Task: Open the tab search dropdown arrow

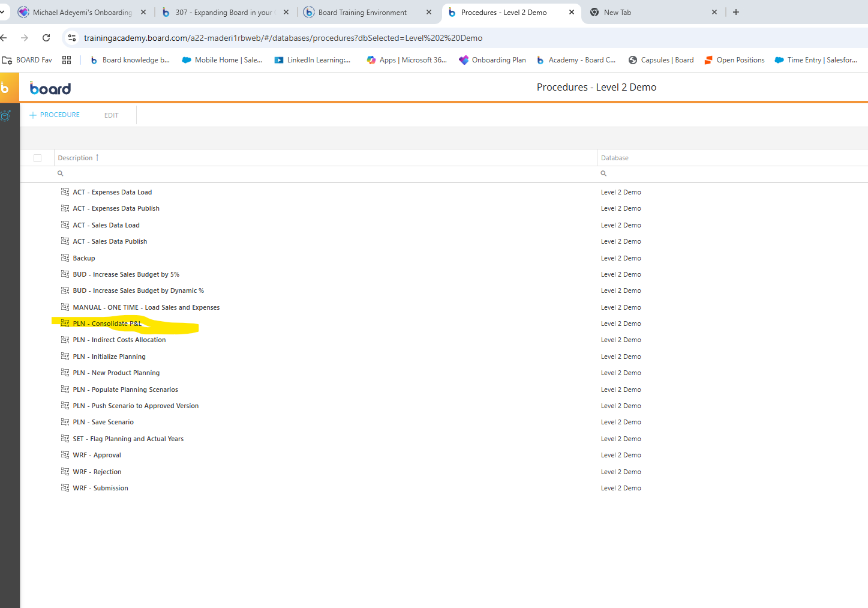Action: tap(2, 12)
